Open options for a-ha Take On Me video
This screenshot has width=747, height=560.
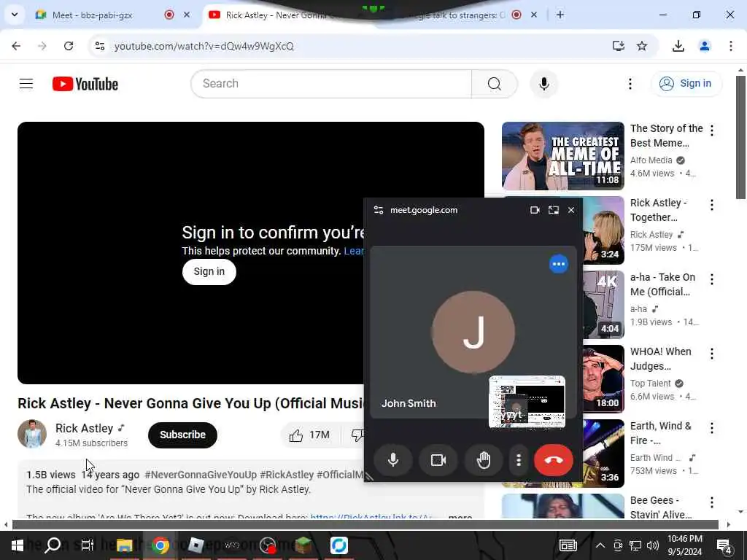tap(712, 279)
